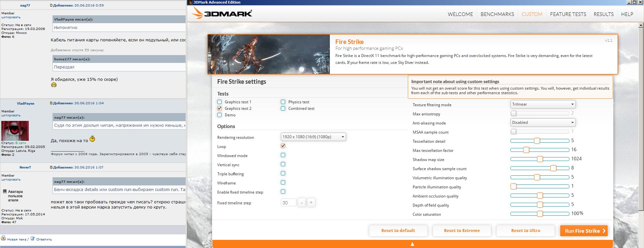The image size is (644, 248).
Task: Click the Tessellation detail slider handle
Action: (537, 141)
